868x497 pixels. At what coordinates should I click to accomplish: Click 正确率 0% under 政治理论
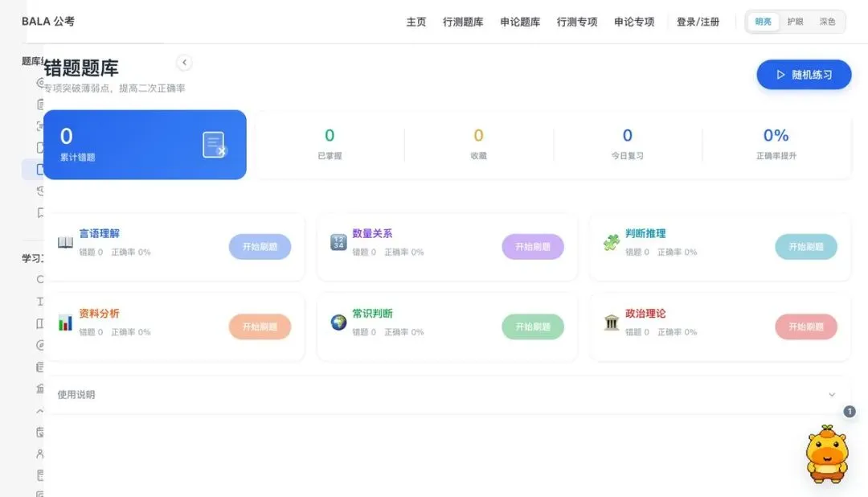tap(677, 332)
